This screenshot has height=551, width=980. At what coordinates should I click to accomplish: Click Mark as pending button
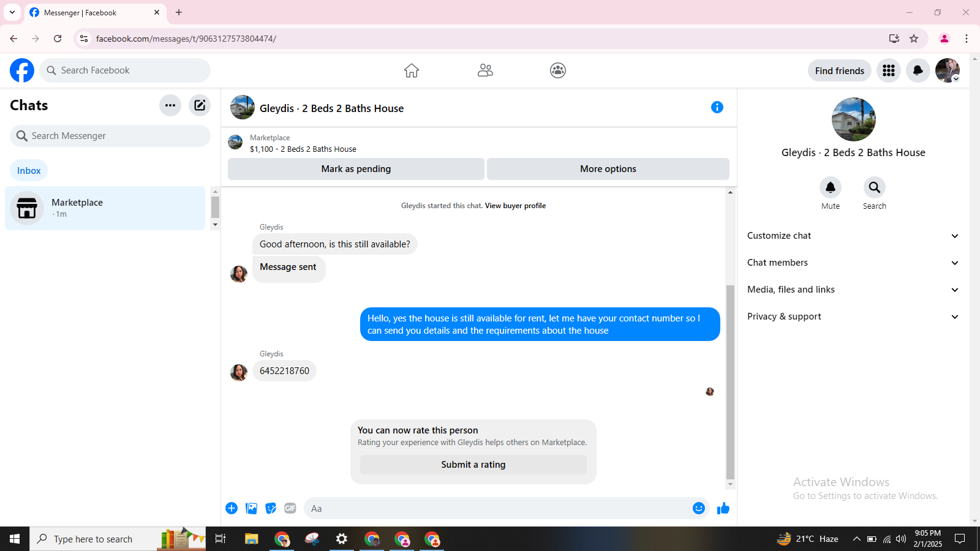click(356, 169)
